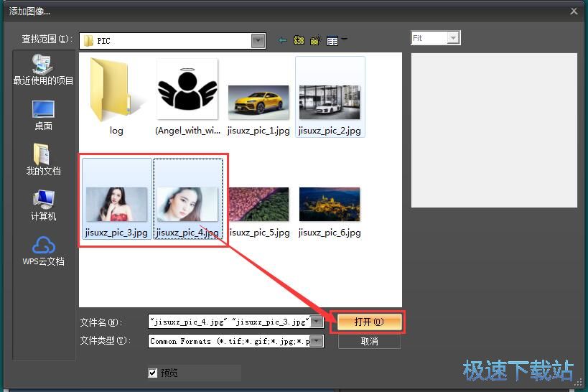Screen dimensions: 588x392
Task: Select the log folder
Action: [x=116, y=97]
